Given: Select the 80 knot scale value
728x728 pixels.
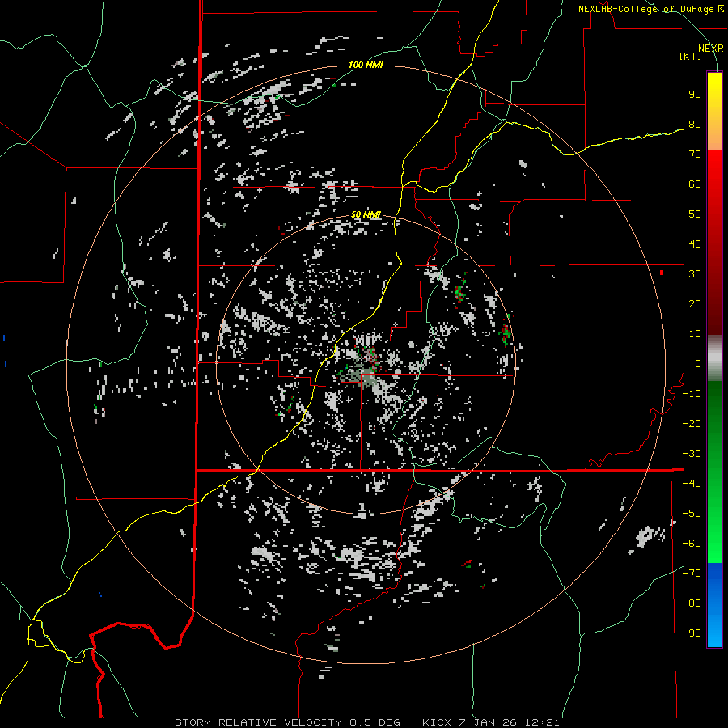Looking at the screenshot, I should (x=695, y=125).
